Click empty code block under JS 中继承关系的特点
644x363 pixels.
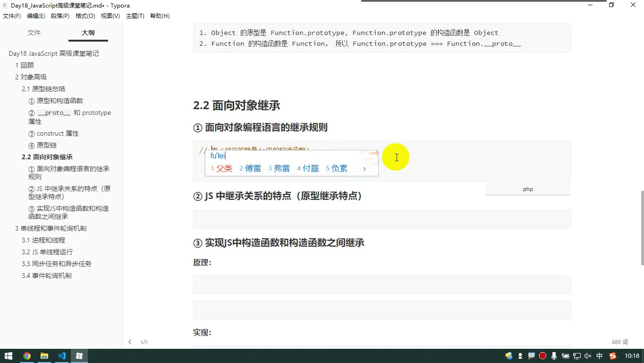381,219
